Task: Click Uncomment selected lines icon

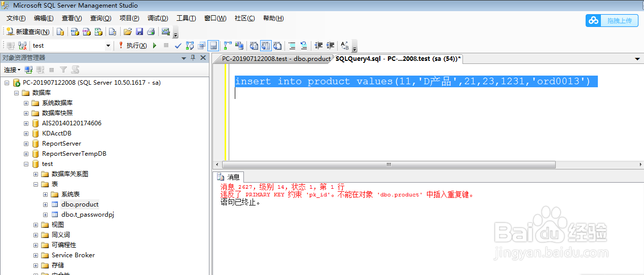Action: coord(304,46)
